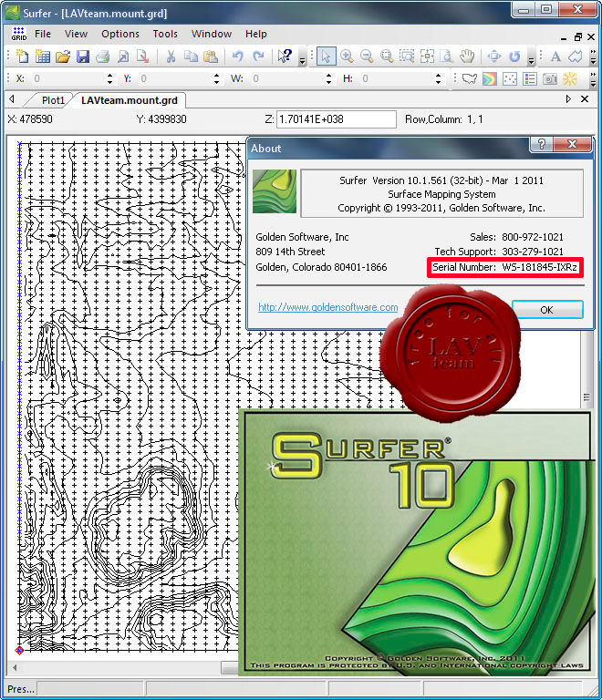This screenshot has width=602, height=700.
Task: Open the Help menu
Action: tap(256, 34)
